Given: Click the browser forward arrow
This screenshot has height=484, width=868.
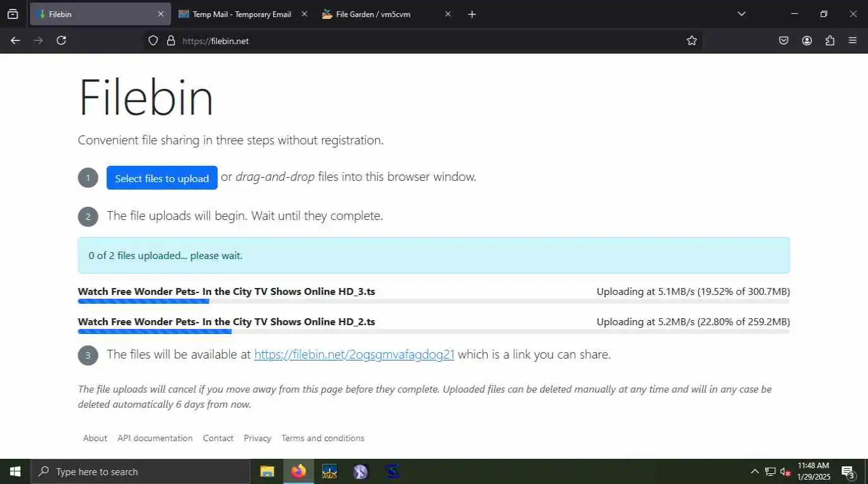Looking at the screenshot, I should tap(38, 40).
